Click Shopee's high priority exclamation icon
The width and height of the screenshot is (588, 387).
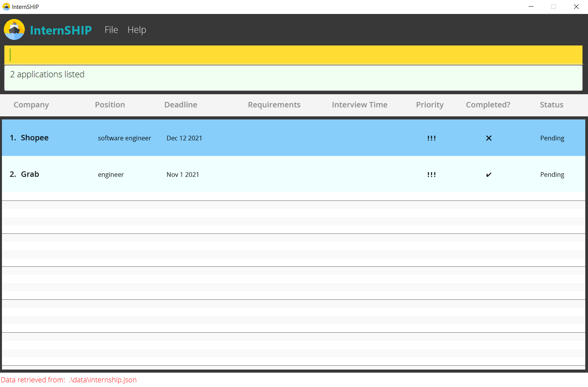click(432, 138)
